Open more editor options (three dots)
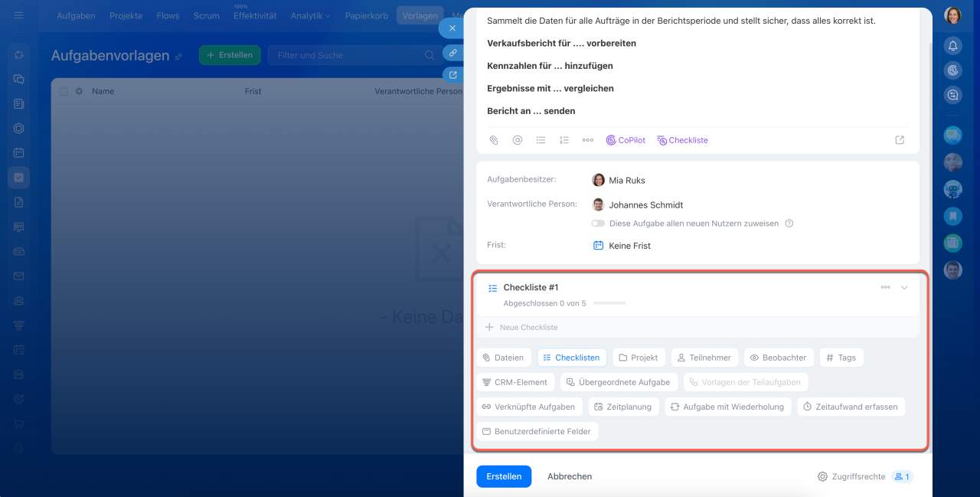Image resolution: width=980 pixels, height=497 pixels. point(588,140)
